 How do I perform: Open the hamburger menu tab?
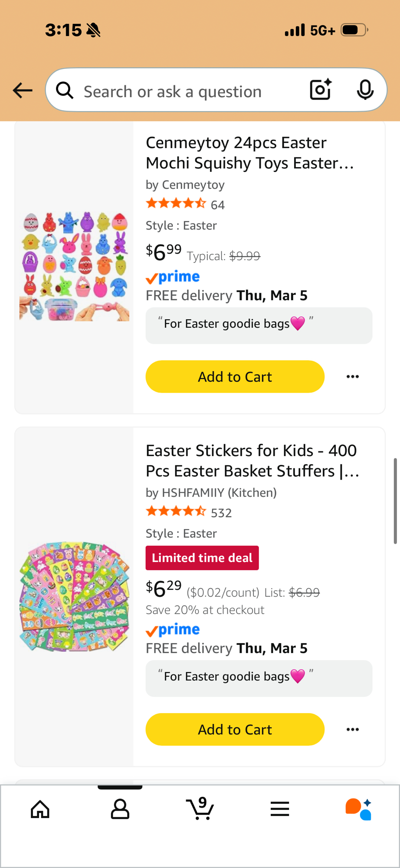coord(279,809)
